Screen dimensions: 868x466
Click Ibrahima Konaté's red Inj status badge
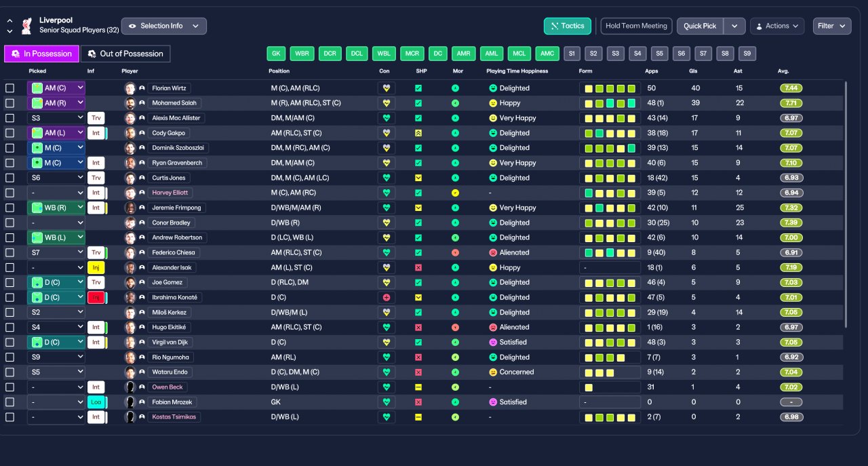point(96,297)
